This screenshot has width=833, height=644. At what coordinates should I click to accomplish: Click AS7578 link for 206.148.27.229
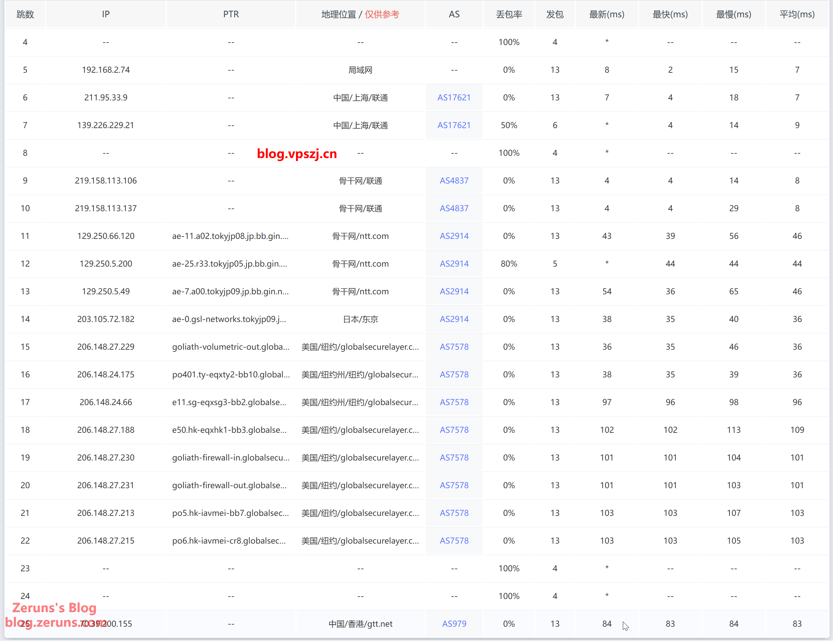pos(454,347)
